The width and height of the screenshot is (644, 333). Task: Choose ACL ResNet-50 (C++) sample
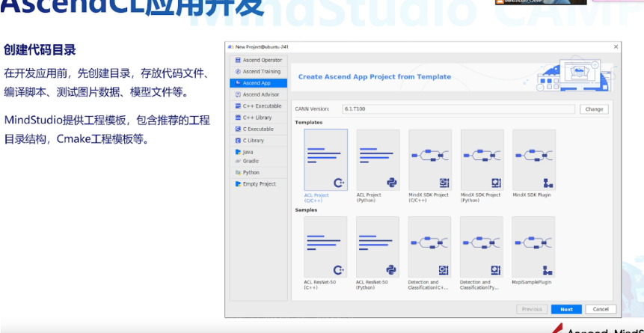point(325,247)
